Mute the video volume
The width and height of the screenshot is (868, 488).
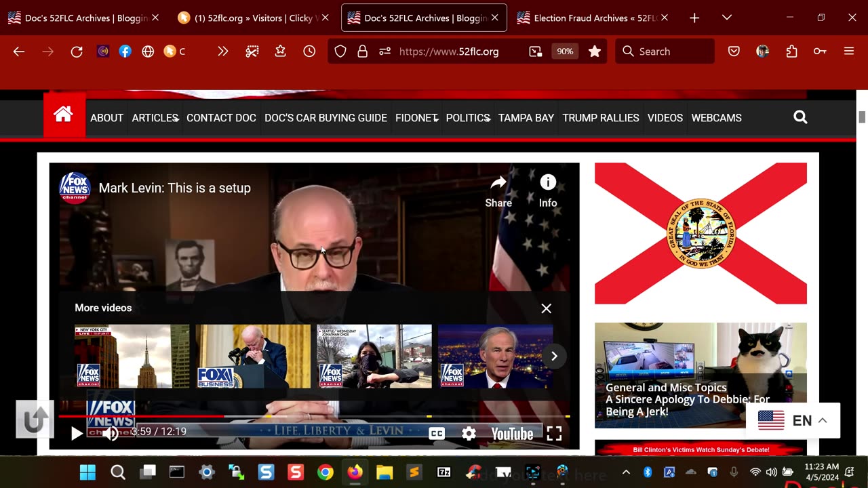tap(110, 433)
